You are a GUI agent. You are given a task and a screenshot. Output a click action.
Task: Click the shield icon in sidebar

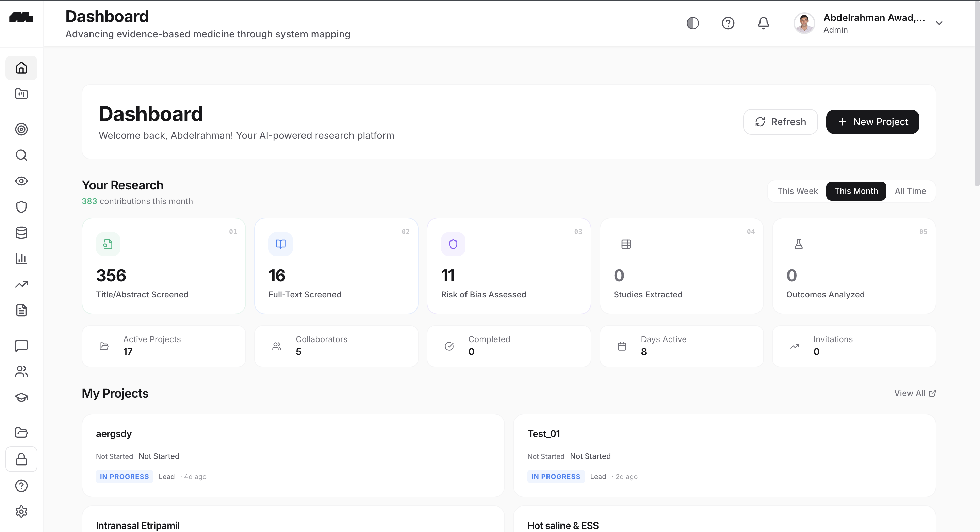(21, 207)
